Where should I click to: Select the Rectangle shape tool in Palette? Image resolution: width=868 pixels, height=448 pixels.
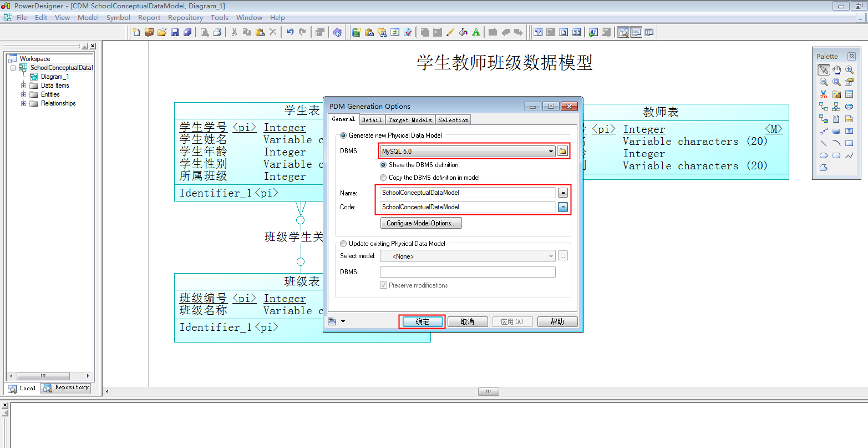click(x=849, y=143)
